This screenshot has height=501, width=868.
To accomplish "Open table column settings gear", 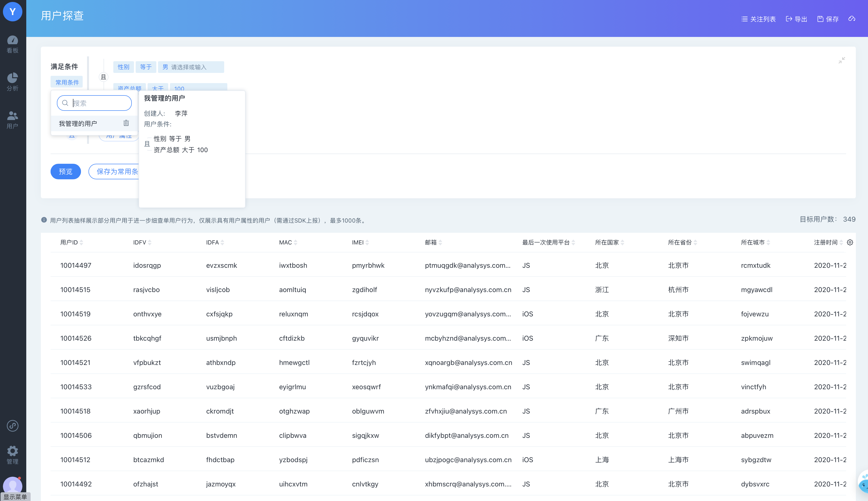I will [850, 242].
